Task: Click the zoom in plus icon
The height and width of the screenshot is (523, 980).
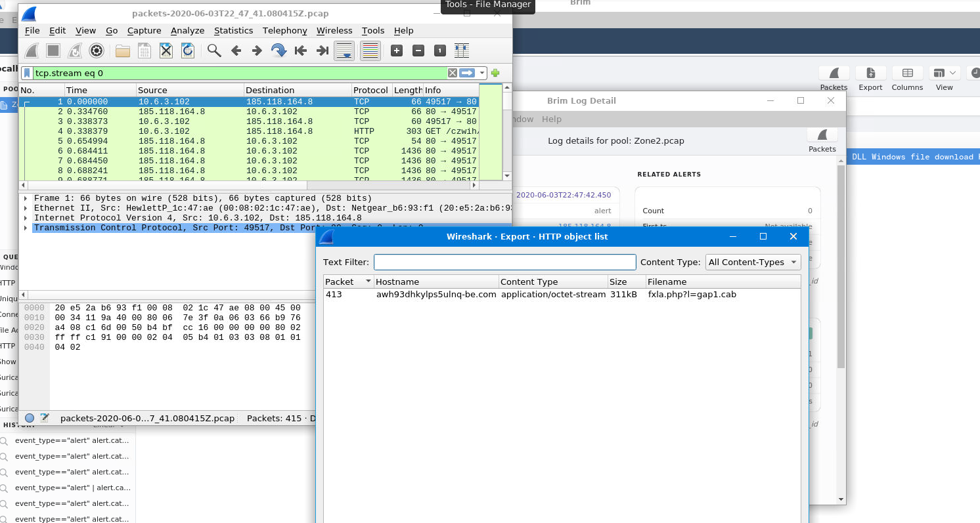Action: click(x=397, y=51)
